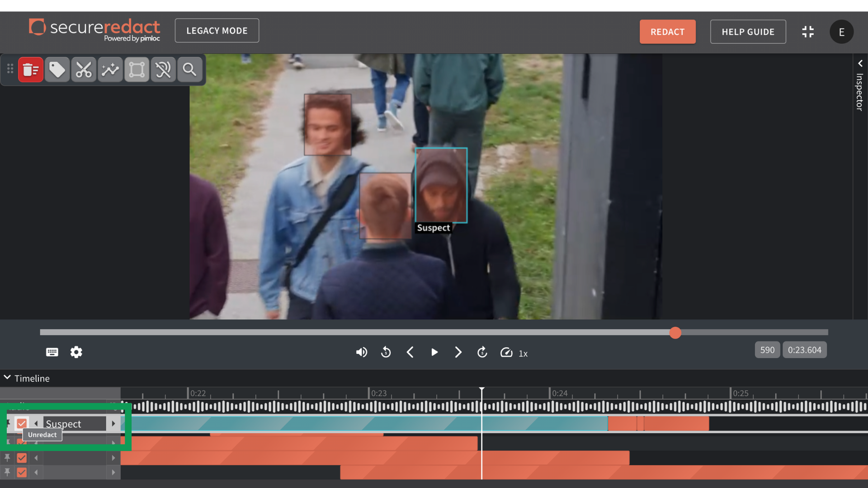Open the auto-detect analytics tool
868x488 pixels.
110,70
